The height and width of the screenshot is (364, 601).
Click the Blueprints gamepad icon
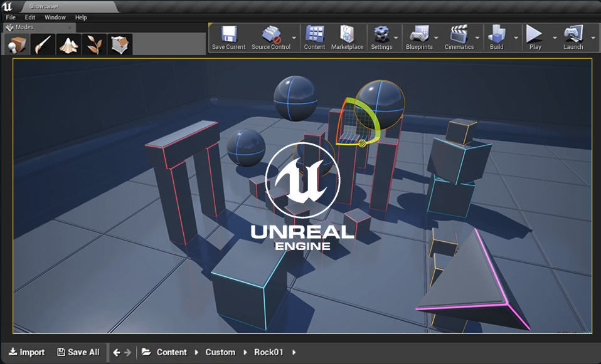pos(419,34)
